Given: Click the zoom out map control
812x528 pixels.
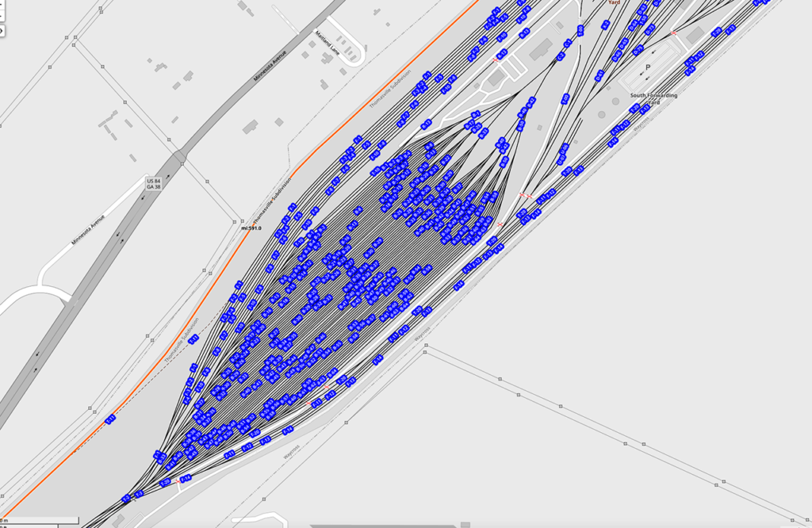Looking at the screenshot, I should (x=2, y=16).
